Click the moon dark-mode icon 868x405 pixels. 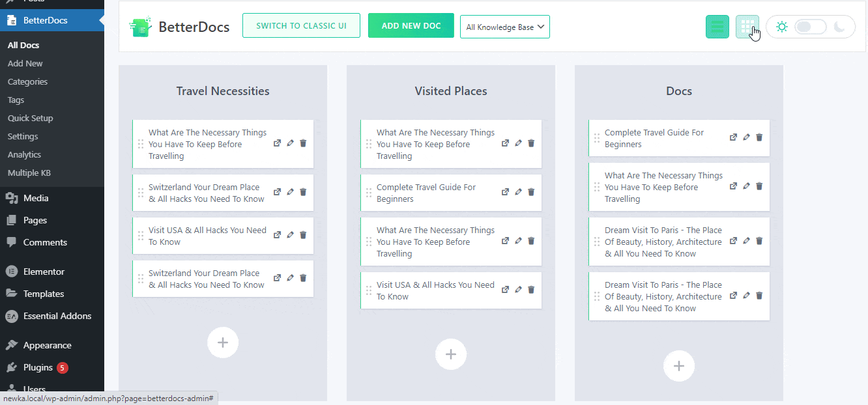[x=840, y=27]
